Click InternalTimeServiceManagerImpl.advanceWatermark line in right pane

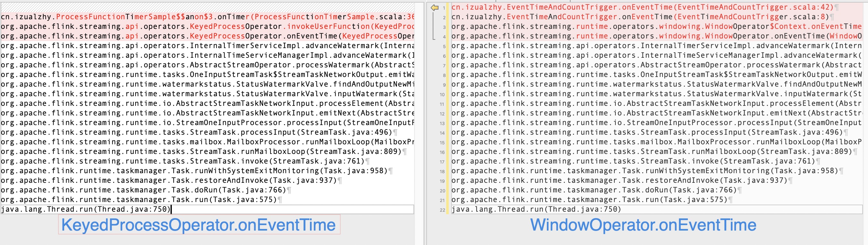tap(657, 55)
